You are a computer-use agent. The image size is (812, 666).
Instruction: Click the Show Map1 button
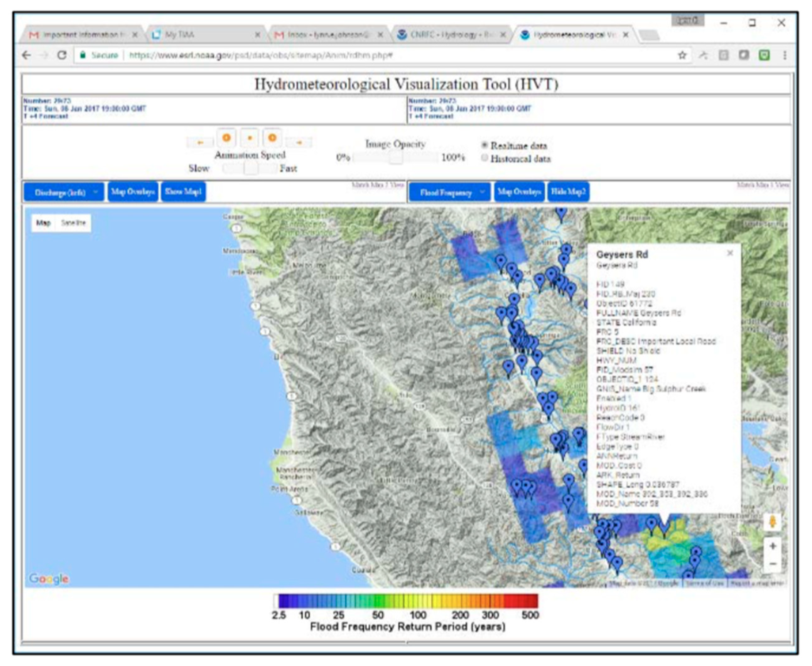(183, 191)
